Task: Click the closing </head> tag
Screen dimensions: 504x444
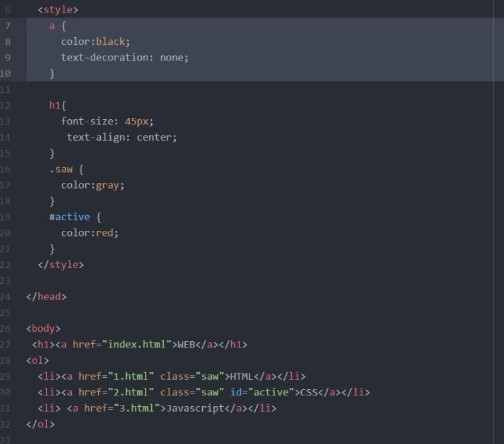Action: [46, 296]
